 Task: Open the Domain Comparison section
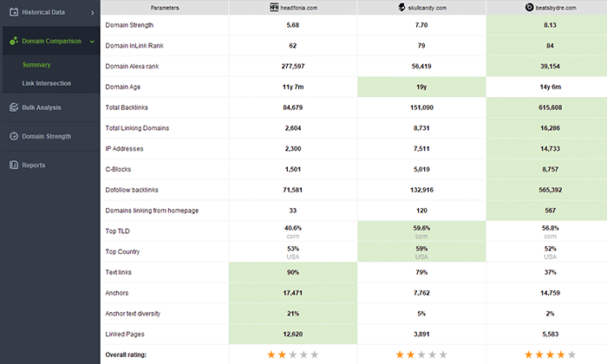(51, 41)
